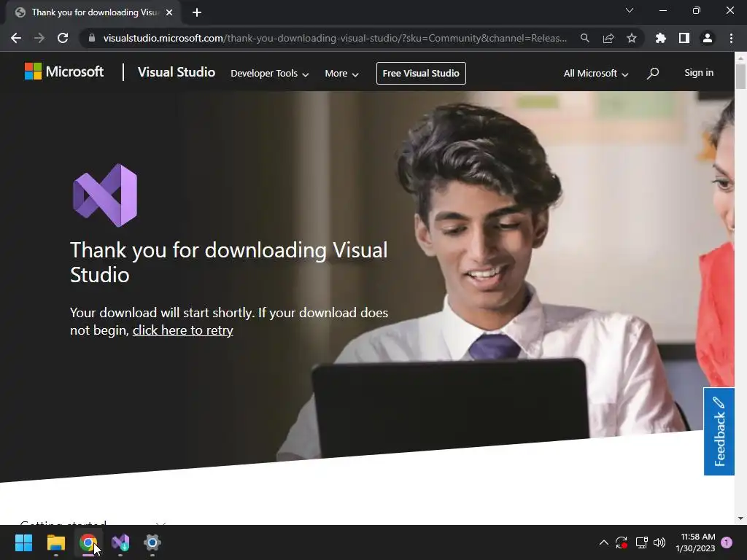Click the scrollbar down arrow
This screenshot has height=560, width=747.
(x=740, y=518)
